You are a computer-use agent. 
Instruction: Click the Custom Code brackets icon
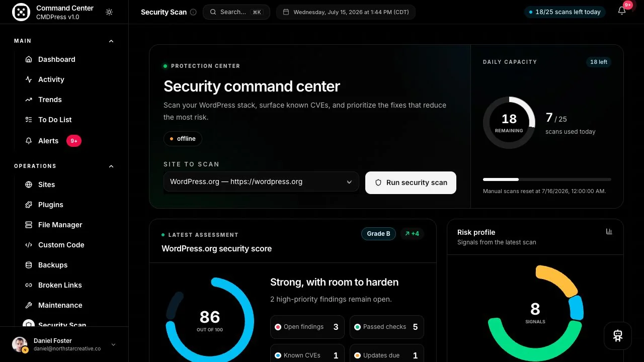tap(29, 245)
